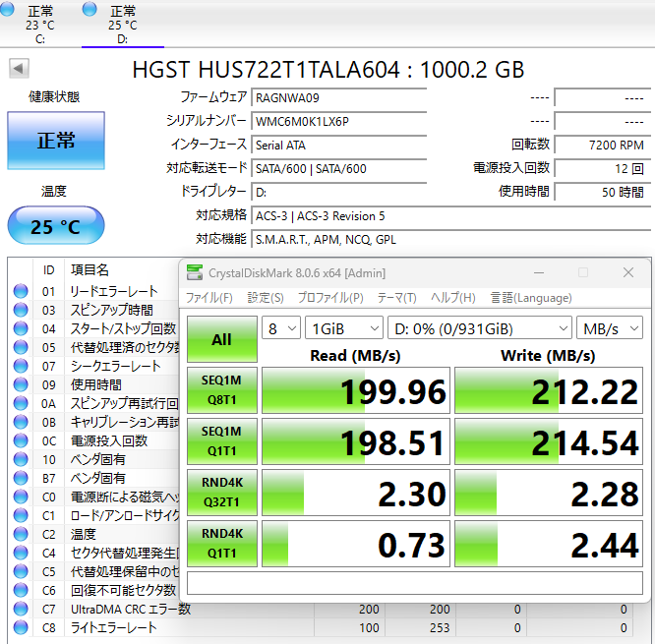The height and width of the screenshot is (644, 655).
Task: Click the ACS-3 Revision 5 standard field
Action: tap(451, 216)
